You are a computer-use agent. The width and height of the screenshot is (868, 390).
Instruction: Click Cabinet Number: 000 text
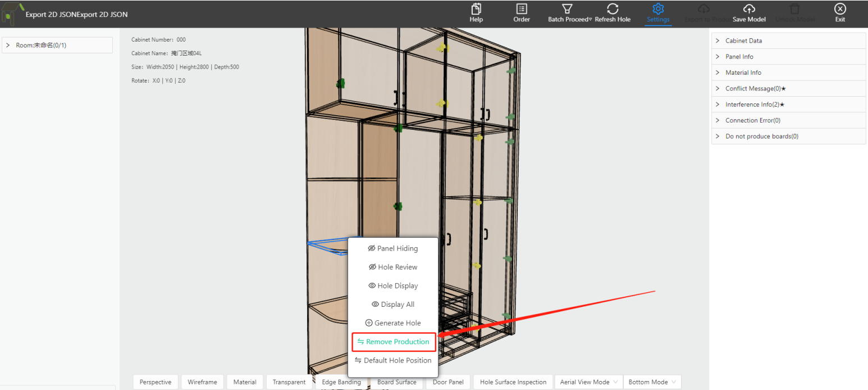158,40
